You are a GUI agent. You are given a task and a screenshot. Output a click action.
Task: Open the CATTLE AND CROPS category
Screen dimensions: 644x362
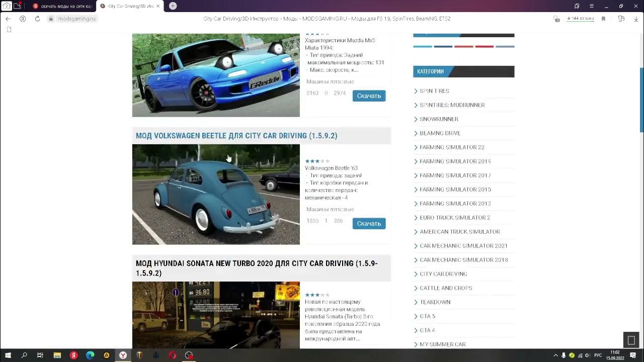click(x=446, y=288)
